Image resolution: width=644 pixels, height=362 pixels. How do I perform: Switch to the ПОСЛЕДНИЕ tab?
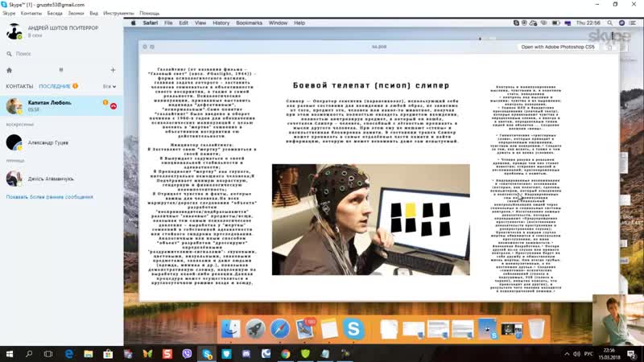[55, 86]
